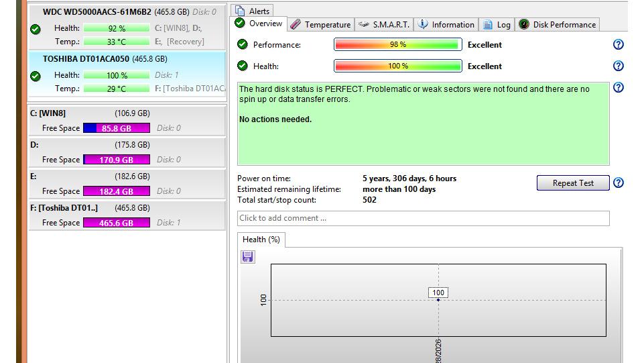Click the 'Excellent' label beside Performance

tap(485, 45)
